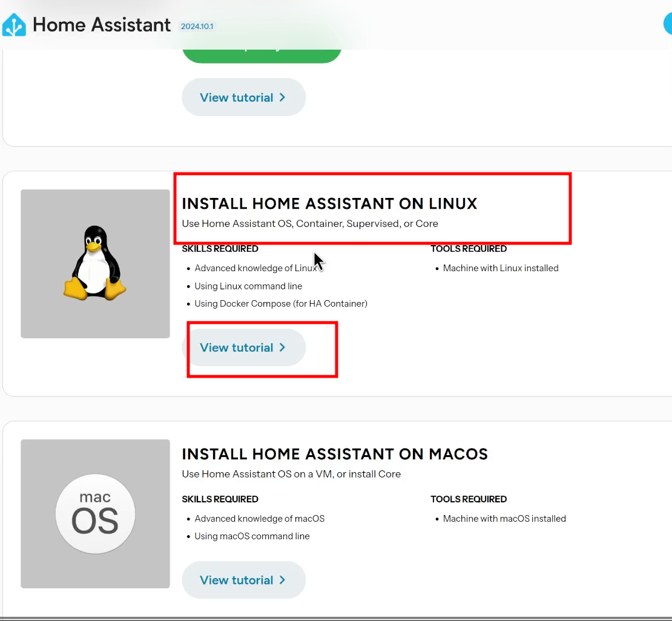Click "Advanced knowledge of macOS" item
The image size is (672, 621).
(259, 519)
